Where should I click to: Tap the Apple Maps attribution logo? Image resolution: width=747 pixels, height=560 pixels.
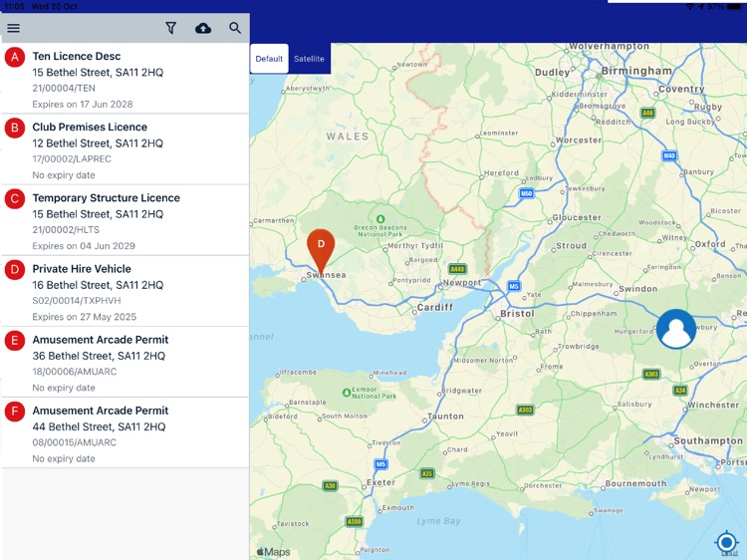coord(273,552)
